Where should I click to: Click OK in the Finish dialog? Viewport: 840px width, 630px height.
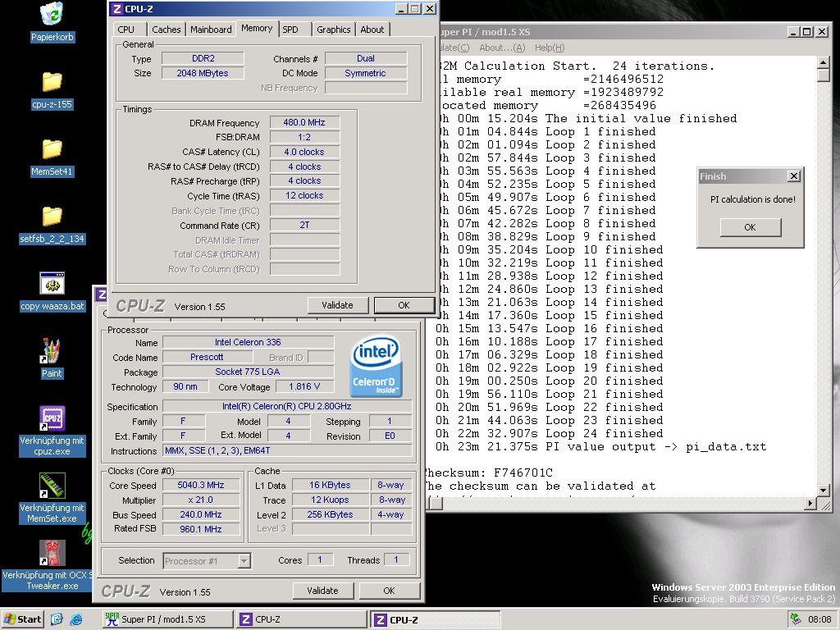click(x=750, y=227)
